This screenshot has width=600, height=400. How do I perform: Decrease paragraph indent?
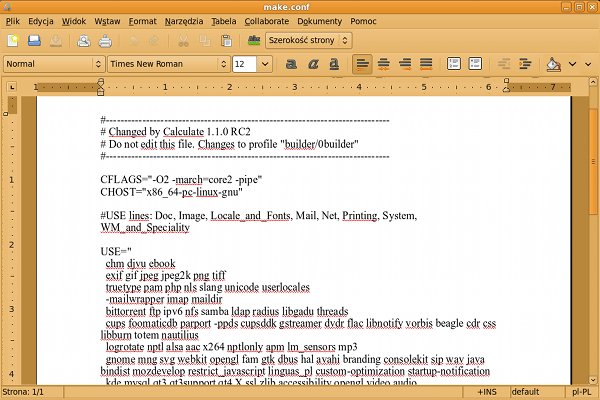(x=504, y=64)
